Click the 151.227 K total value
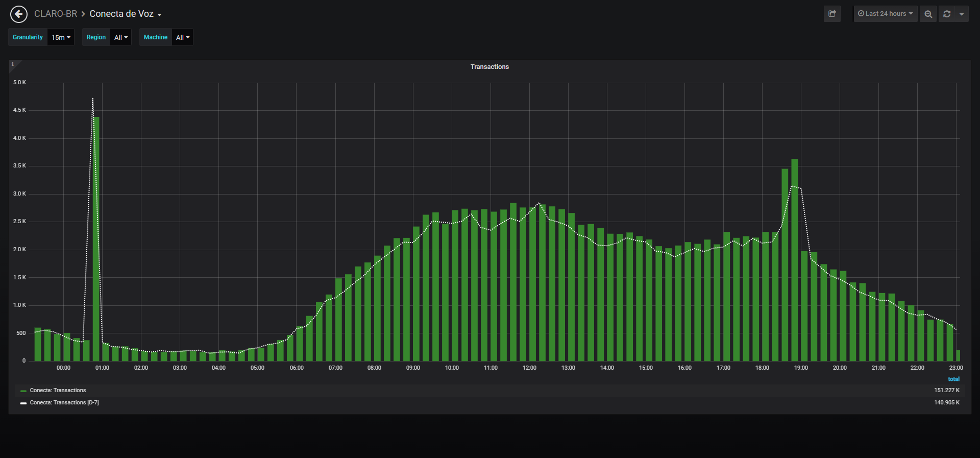Screen dimensions: 980x458 (947, 391)
